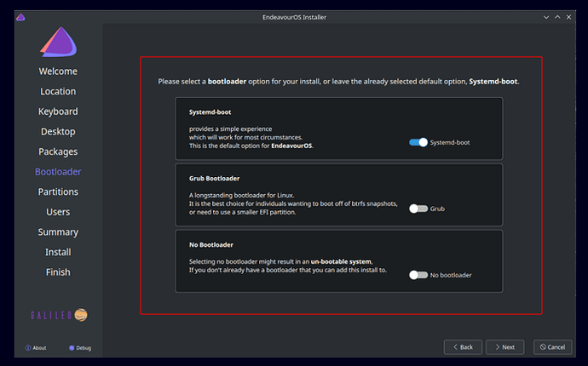Cancel the installation
Image resolution: width=588 pixels, height=366 pixels.
(552, 347)
